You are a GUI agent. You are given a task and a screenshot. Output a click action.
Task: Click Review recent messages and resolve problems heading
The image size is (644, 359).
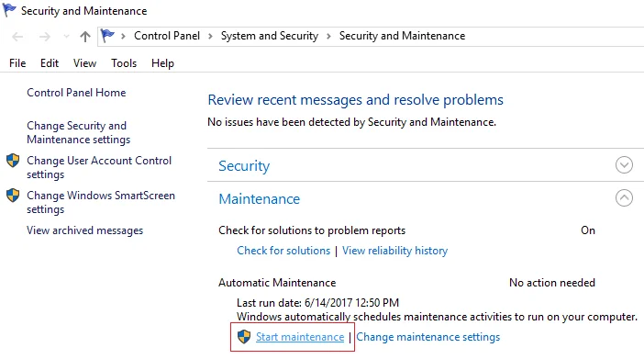pos(355,100)
